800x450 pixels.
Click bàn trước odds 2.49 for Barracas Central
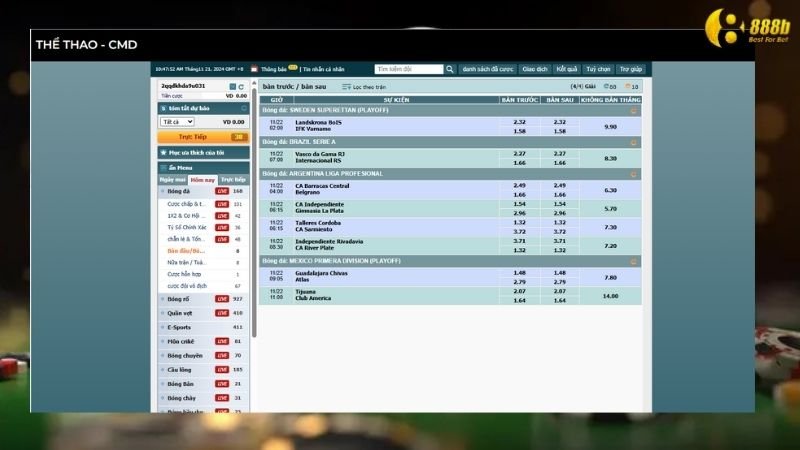tap(519, 185)
